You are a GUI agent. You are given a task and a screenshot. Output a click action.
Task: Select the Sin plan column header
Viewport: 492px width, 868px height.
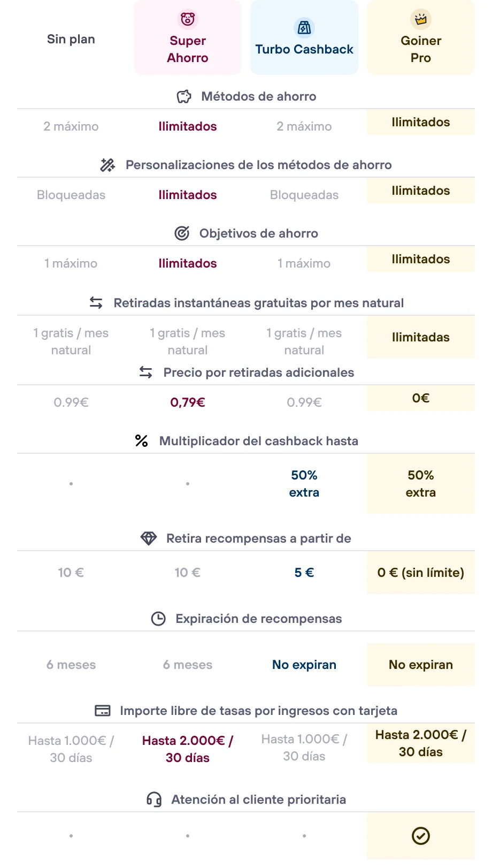click(x=71, y=39)
